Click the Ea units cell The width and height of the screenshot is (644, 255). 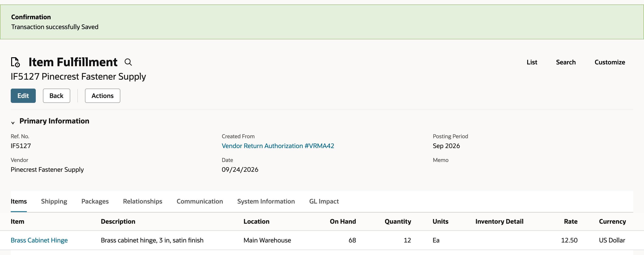(x=436, y=240)
